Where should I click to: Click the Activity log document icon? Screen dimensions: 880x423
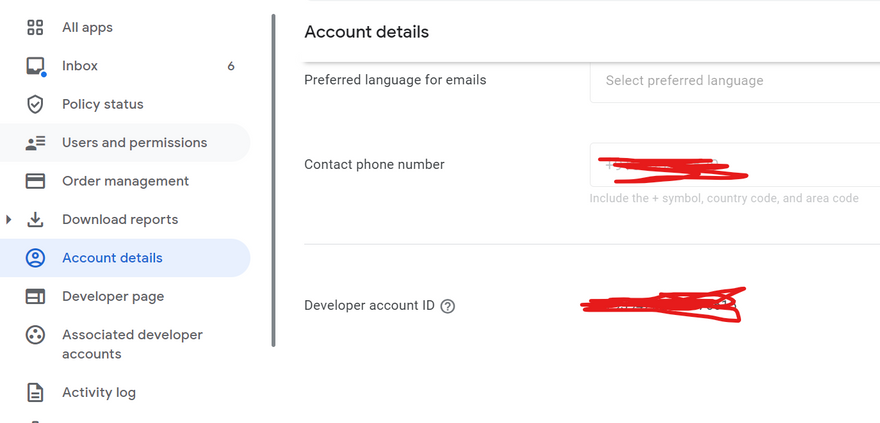pos(35,392)
